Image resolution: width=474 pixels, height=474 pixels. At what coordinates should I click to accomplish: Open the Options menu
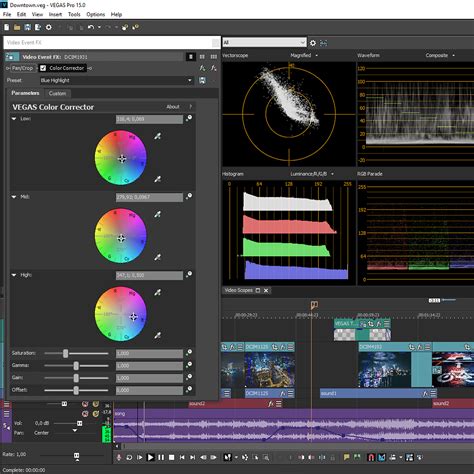[x=96, y=14]
